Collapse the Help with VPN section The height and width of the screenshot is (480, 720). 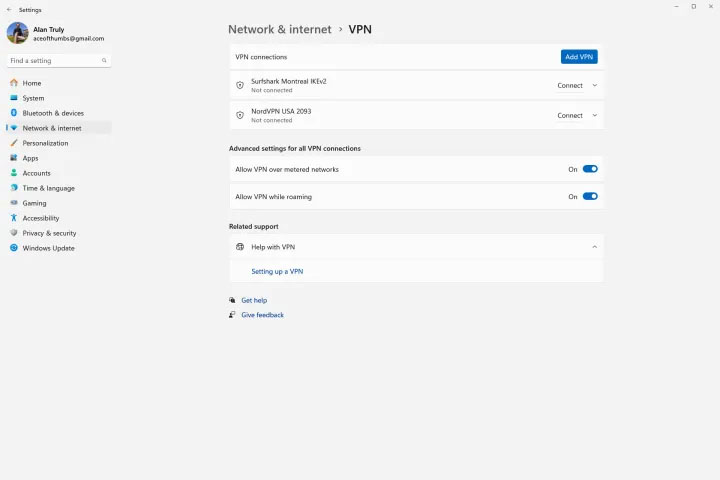595,247
